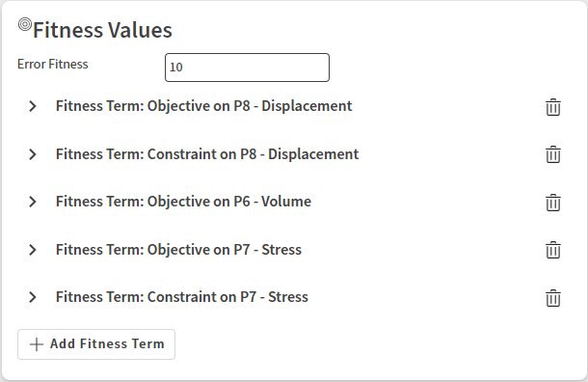Expand chevron for Objective on P6 - Volume
Viewport: 588px width, 382px height.
click(x=33, y=202)
